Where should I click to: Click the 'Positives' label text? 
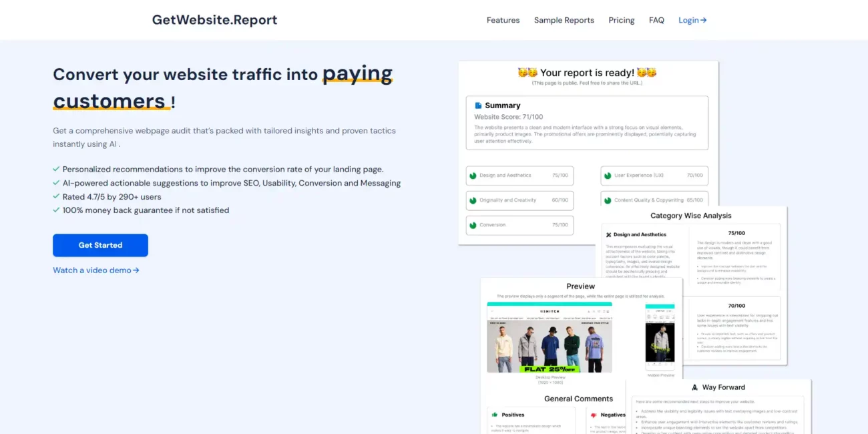(513, 415)
